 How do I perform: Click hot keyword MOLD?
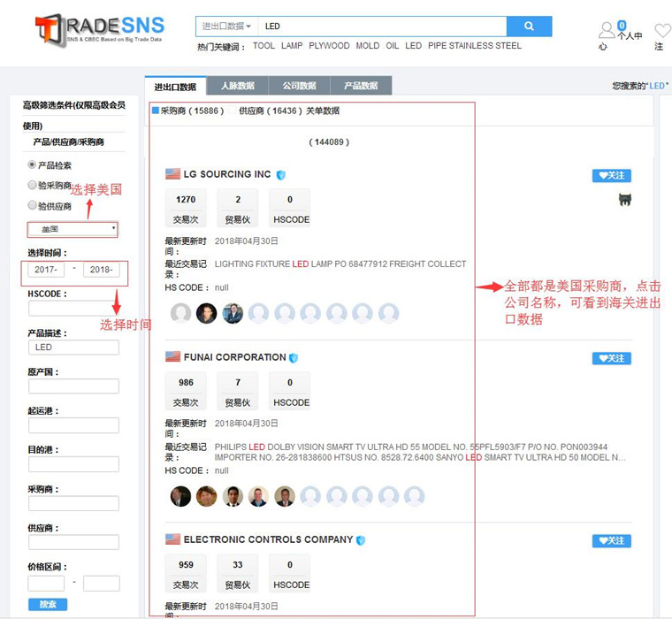368,46
